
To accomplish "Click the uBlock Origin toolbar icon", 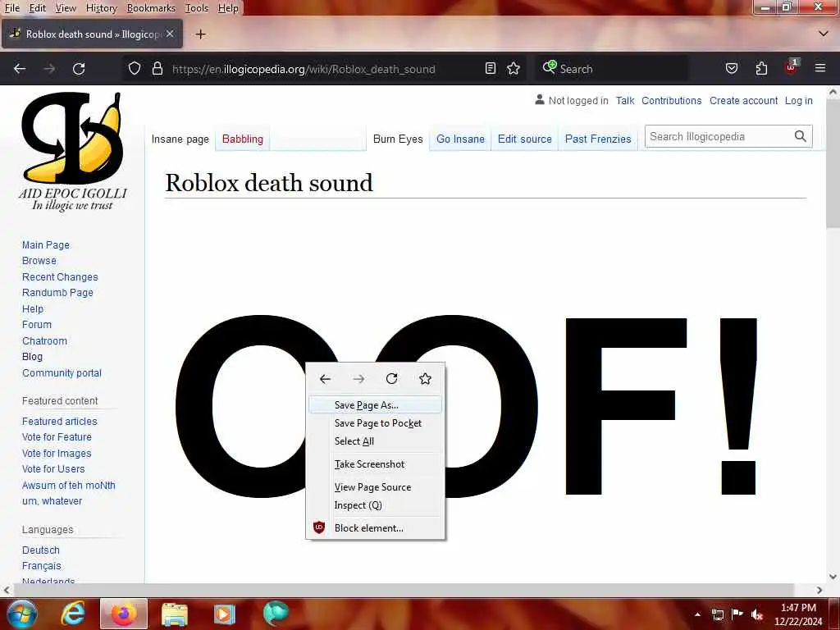I will [x=792, y=67].
